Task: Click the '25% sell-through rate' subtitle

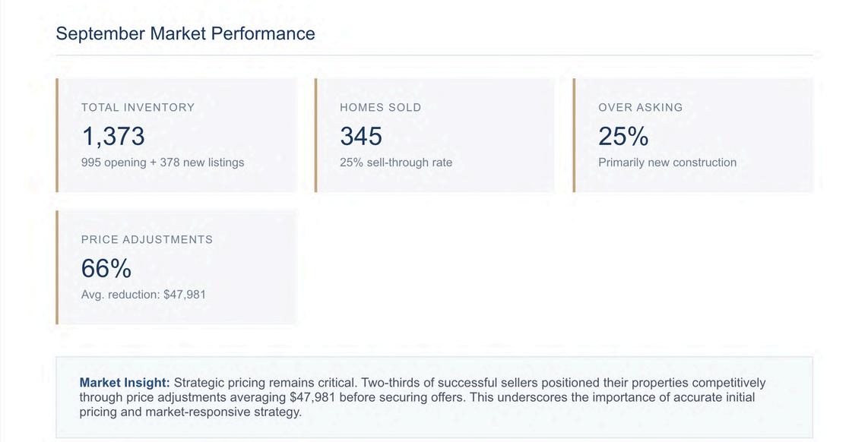Action: (x=396, y=163)
